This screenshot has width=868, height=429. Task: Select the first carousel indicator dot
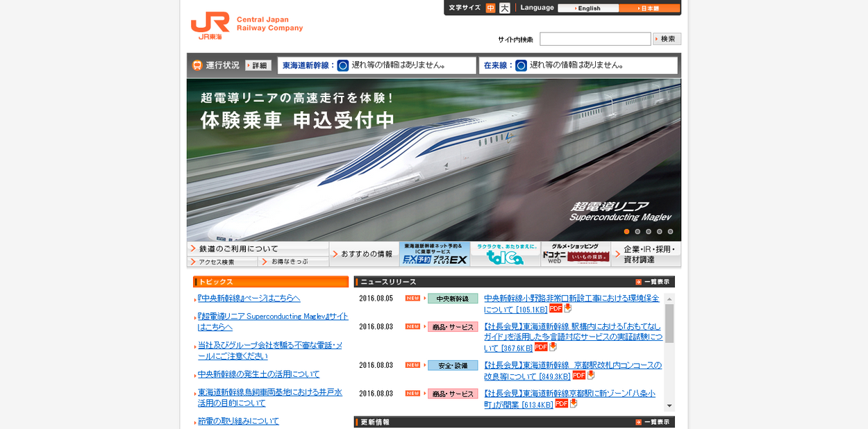[626, 232]
